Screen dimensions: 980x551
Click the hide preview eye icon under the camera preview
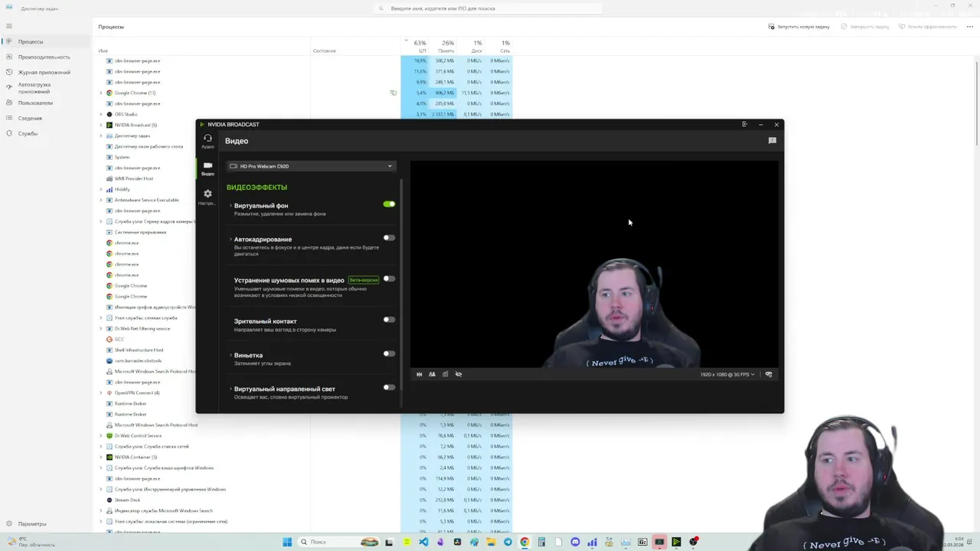[459, 374]
